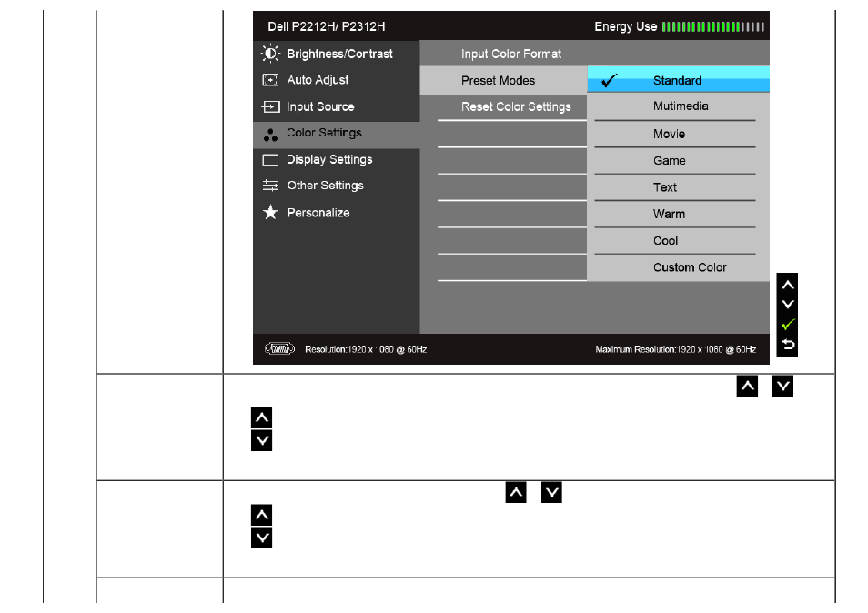Image resolution: width=868 pixels, height=613 pixels.
Task: Click Maximum Resolution:1920 x 1080 @ 60Hz text
Action: point(676,349)
